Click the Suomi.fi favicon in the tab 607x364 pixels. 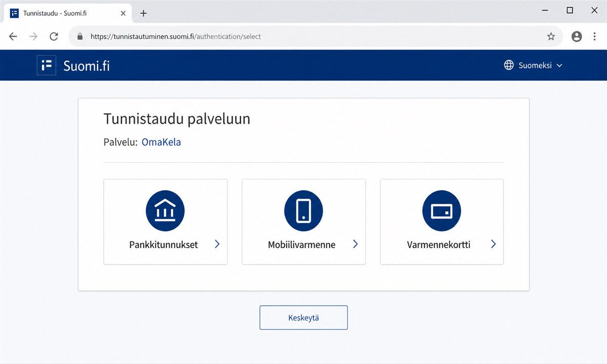(14, 13)
